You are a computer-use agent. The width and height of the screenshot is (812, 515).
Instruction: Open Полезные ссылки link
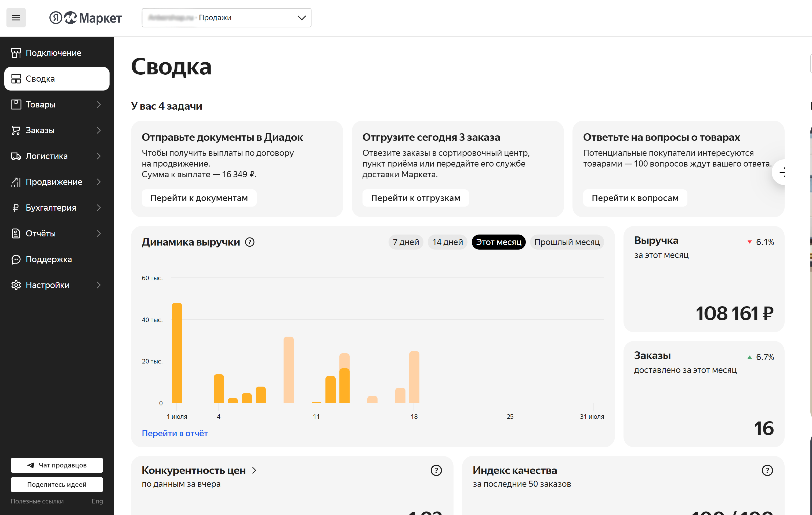[37, 501]
